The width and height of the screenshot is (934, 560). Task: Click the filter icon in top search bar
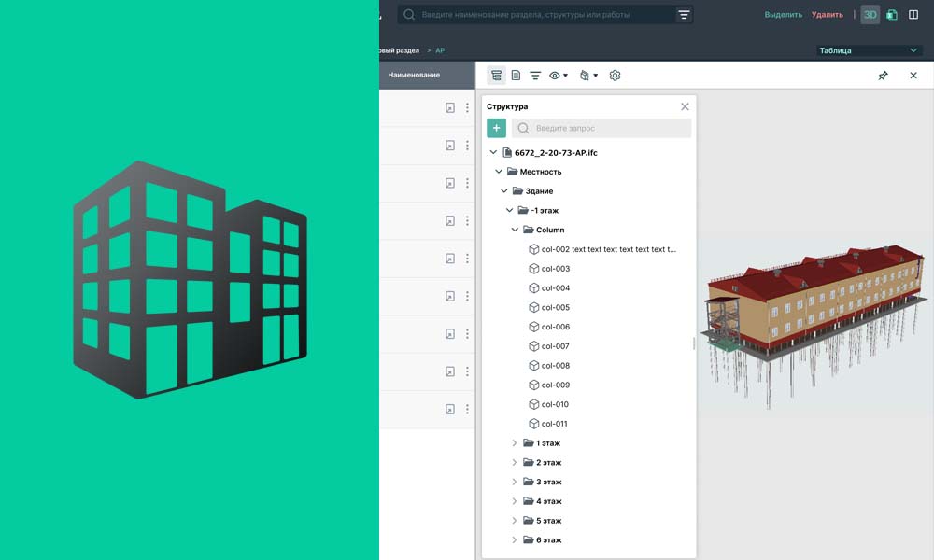point(685,15)
